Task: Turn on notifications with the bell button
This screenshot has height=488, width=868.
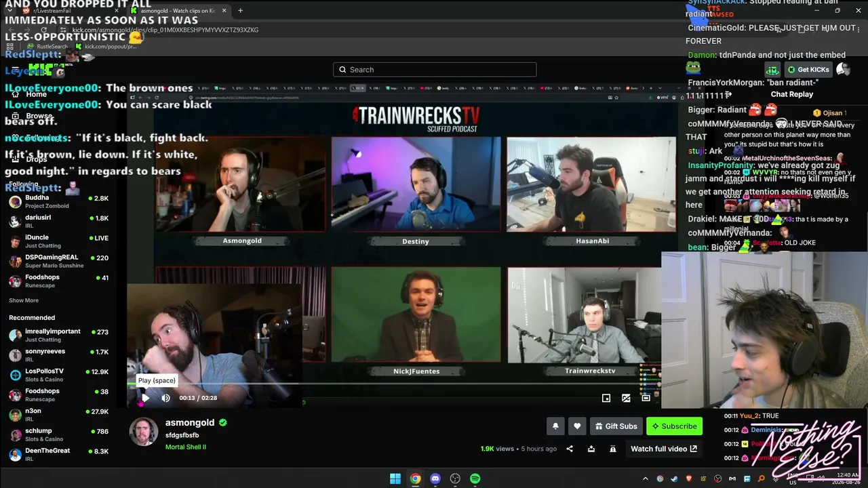Action: (x=555, y=426)
